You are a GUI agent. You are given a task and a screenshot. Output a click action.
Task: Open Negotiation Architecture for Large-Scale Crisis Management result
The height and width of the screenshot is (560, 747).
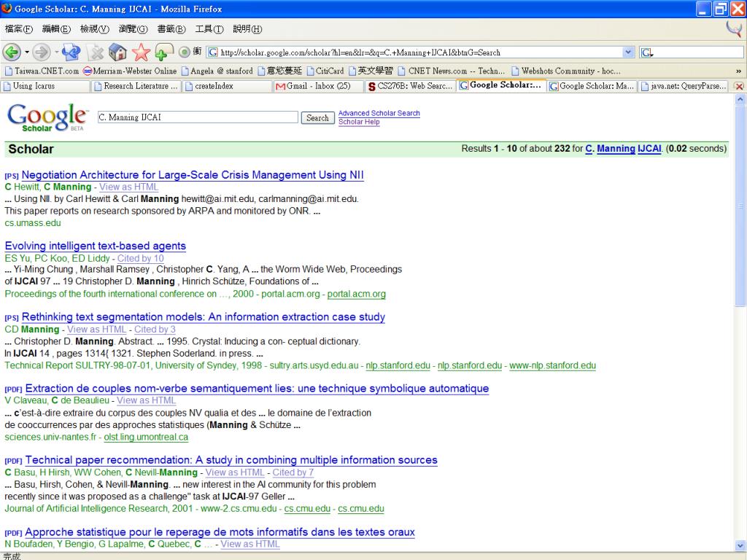click(x=193, y=175)
